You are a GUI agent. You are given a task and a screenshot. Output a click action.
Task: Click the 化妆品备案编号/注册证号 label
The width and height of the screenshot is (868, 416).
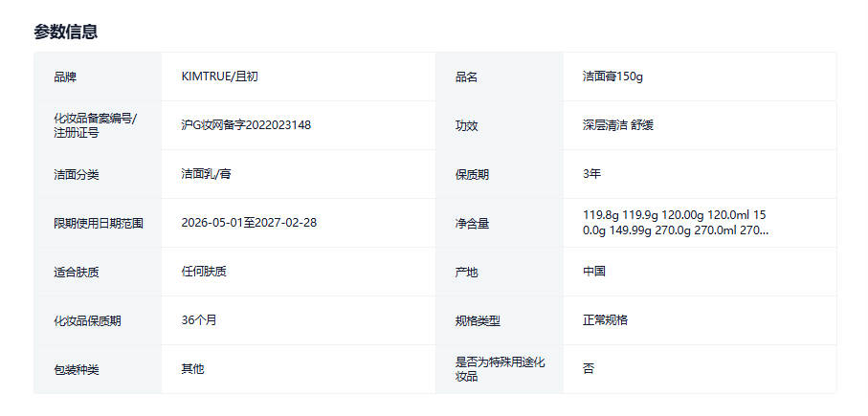click(95, 125)
